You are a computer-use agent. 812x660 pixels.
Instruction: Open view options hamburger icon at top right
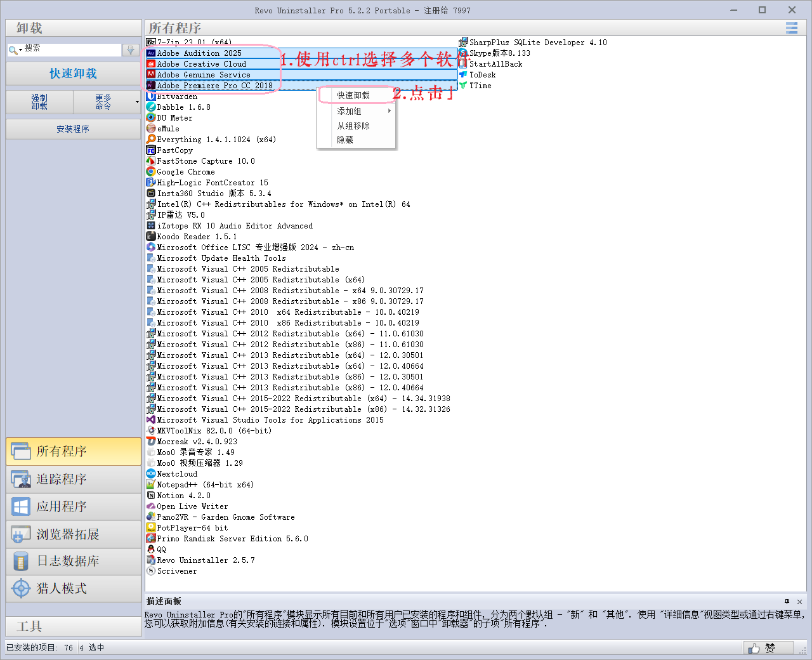(x=792, y=28)
